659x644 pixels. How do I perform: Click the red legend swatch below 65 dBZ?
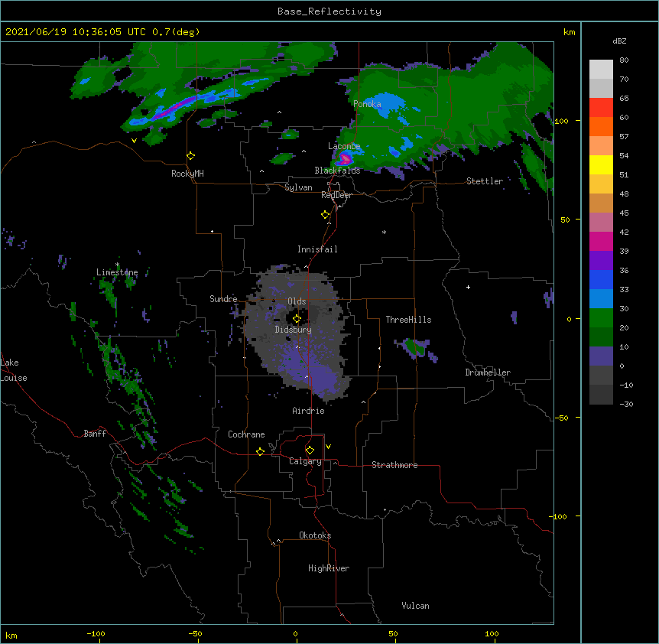[601, 108]
